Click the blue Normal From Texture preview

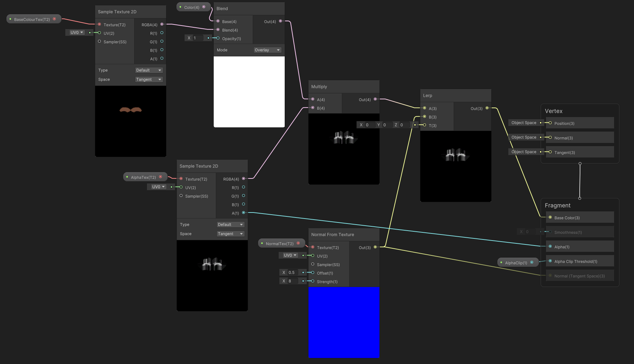[x=344, y=322]
